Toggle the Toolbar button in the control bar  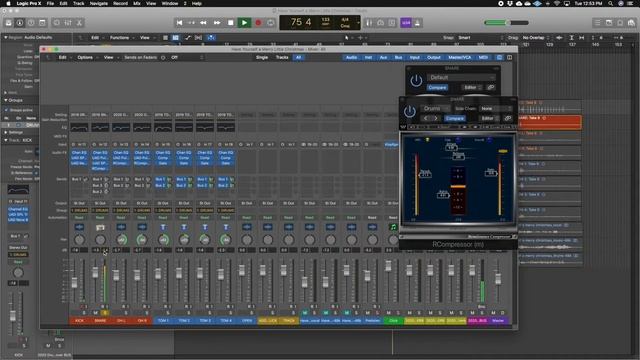(42, 23)
